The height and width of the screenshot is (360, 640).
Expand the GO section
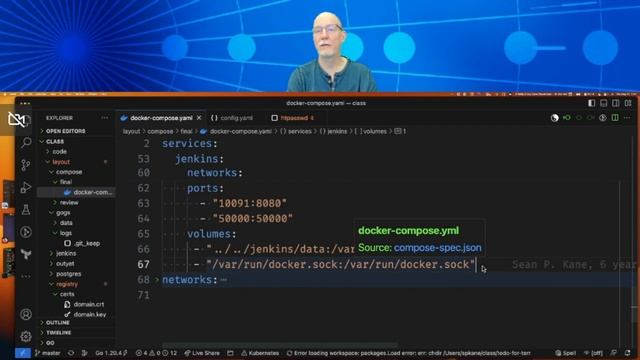tap(50, 343)
